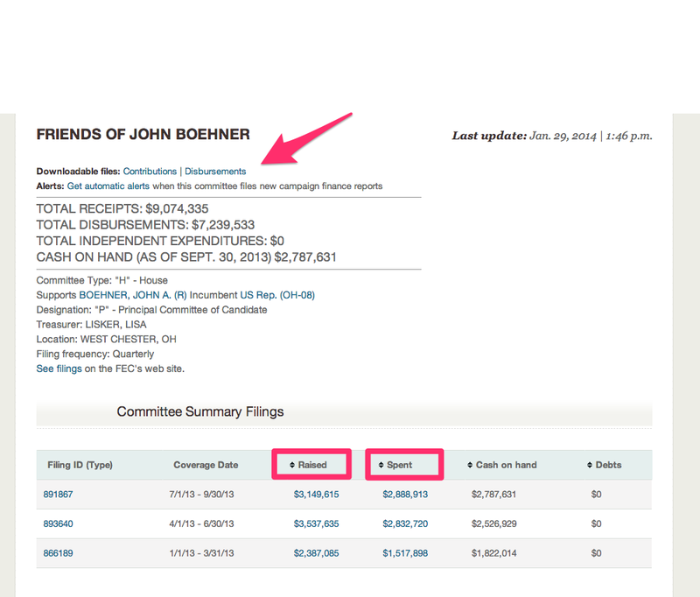Image resolution: width=700 pixels, height=597 pixels.
Task: Open the $2,888,913 spent amount
Action: point(405,495)
